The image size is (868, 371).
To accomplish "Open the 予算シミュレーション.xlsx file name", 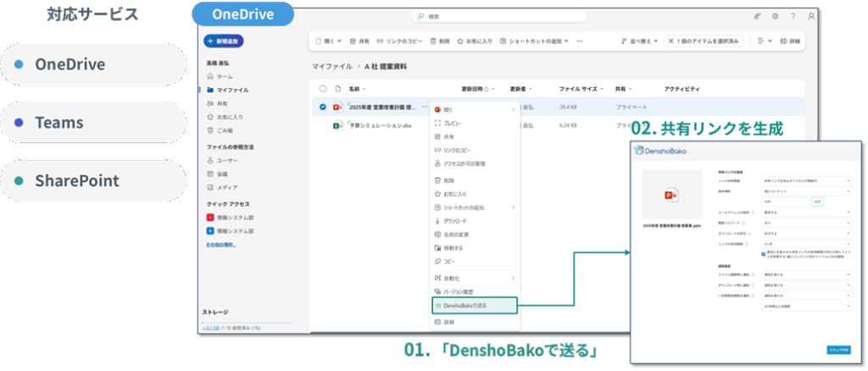I will click(381, 125).
